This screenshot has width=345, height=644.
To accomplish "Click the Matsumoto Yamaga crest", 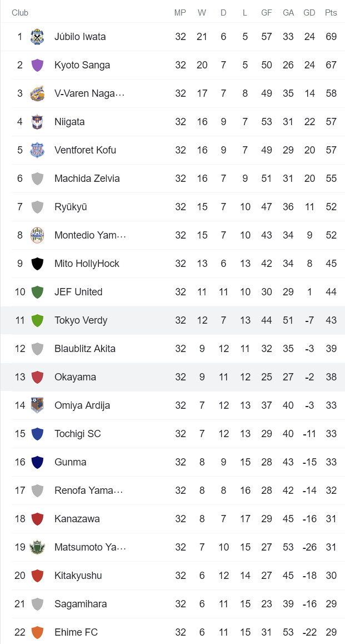I will [37, 547].
